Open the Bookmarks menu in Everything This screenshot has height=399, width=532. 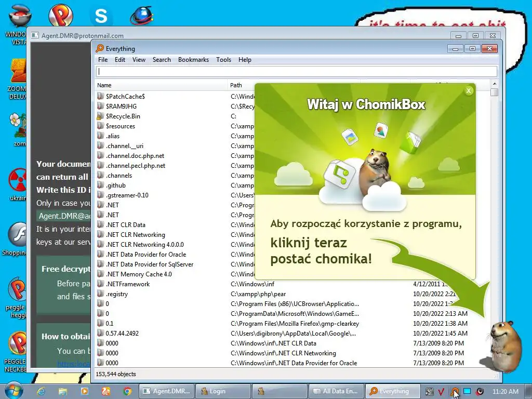tap(193, 60)
